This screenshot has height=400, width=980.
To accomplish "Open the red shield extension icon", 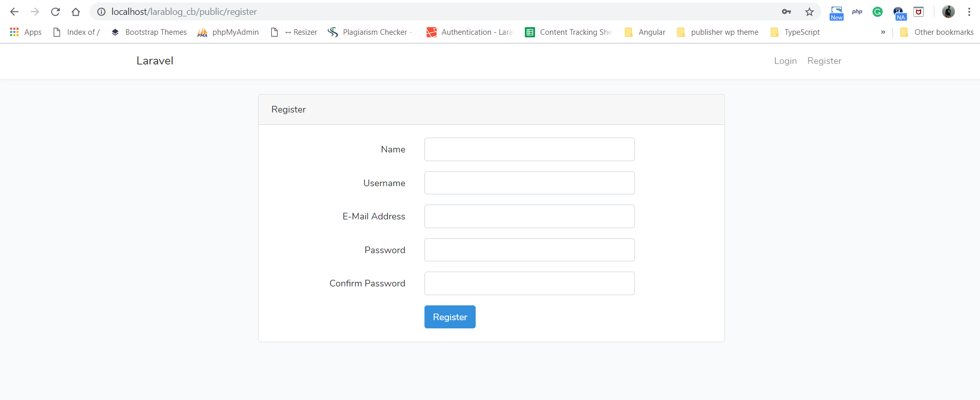I will click(919, 11).
